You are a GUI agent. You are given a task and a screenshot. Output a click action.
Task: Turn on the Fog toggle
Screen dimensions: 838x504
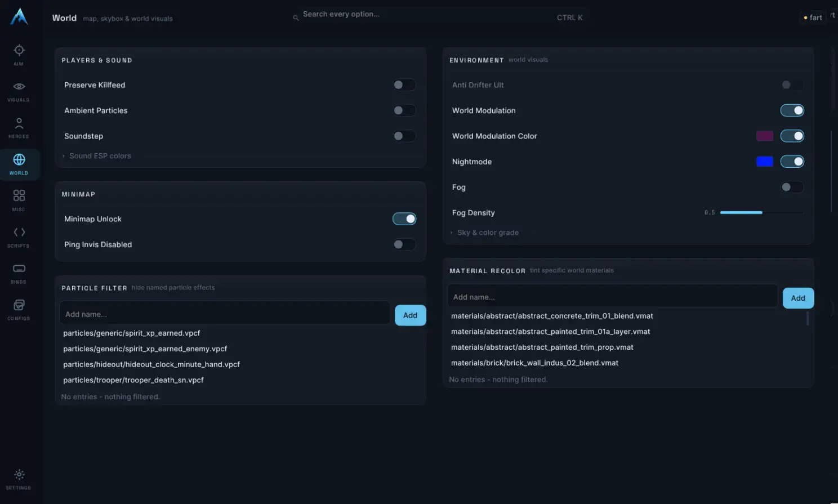(792, 187)
